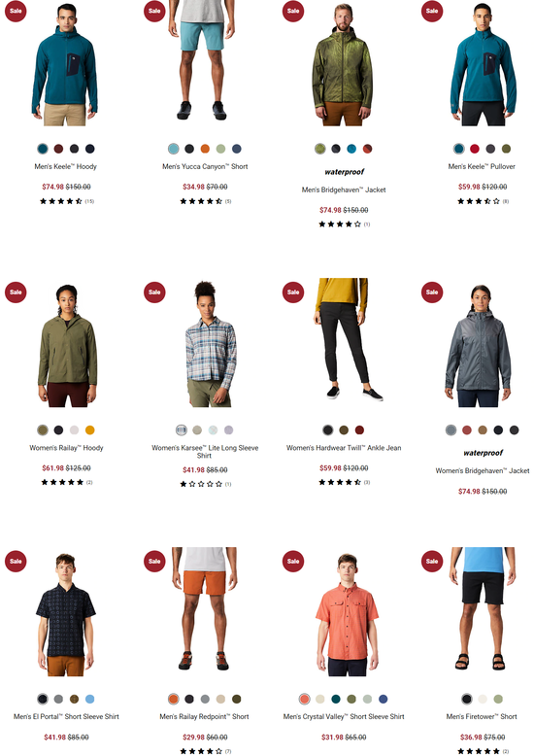Open Men's Railay Redpoint Short link

[204, 717]
